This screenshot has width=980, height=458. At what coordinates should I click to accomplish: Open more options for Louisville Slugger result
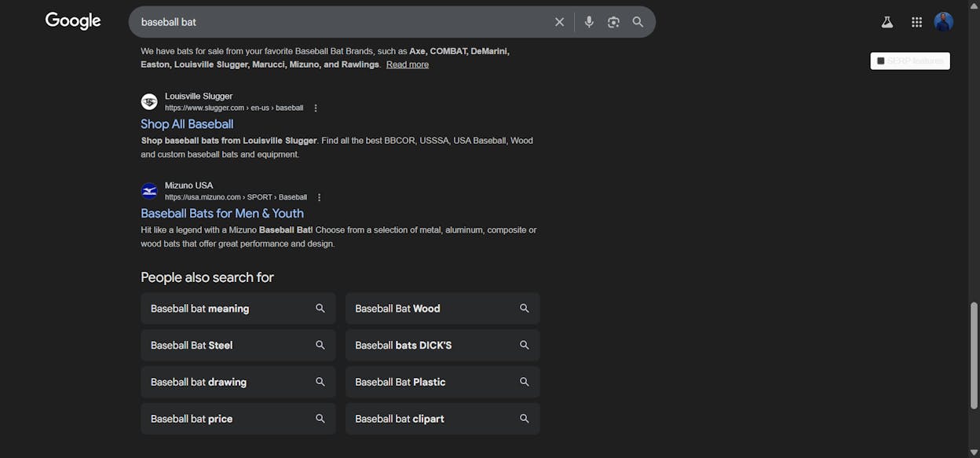[316, 108]
